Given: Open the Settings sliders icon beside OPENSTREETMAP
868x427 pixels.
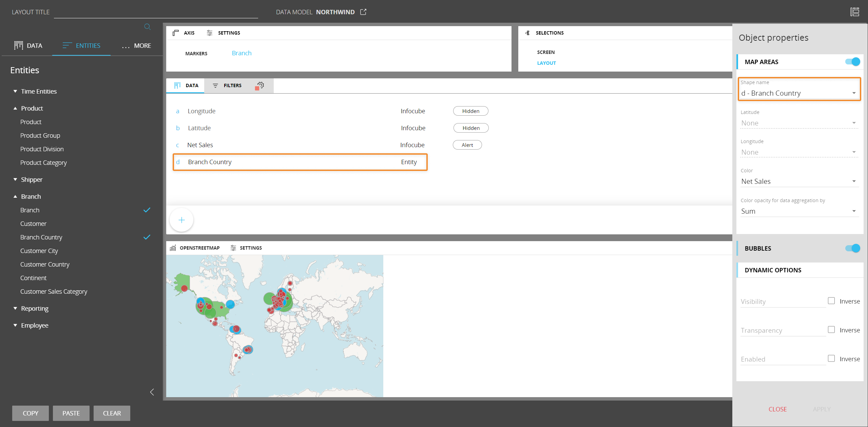Looking at the screenshot, I should point(233,248).
